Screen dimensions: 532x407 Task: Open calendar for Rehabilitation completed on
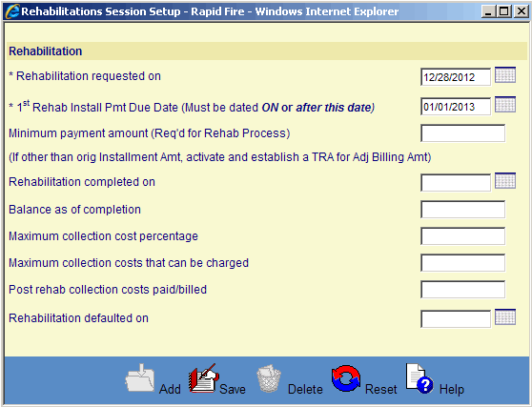tap(505, 181)
